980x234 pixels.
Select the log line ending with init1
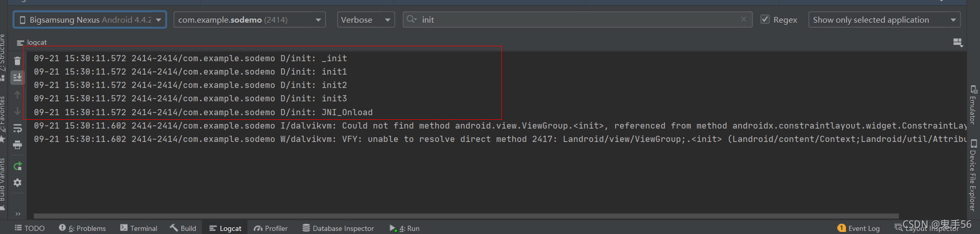click(x=191, y=71)
